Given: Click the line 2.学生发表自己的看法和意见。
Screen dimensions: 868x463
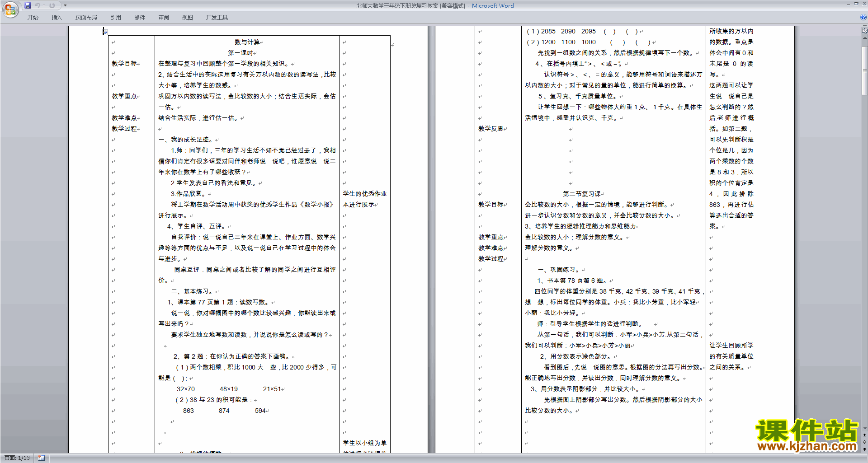Looking at the screenshot, I should pyautogui.click(x=214, y=183).
